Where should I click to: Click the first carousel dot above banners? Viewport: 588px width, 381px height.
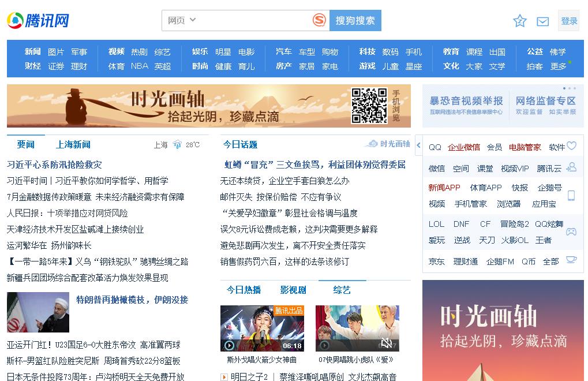(x=564, y=88)
